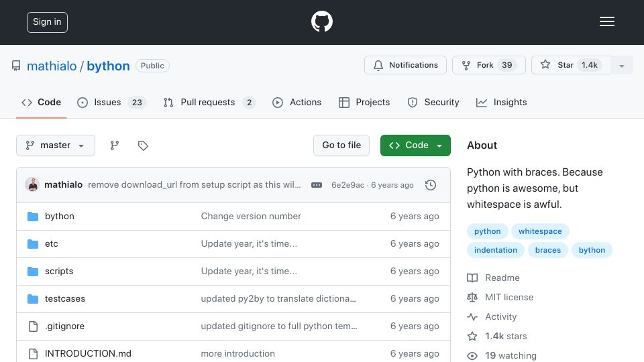644x362 pixels.
Task: Open 'more introduction' commit link
Action: click(237, 354)
